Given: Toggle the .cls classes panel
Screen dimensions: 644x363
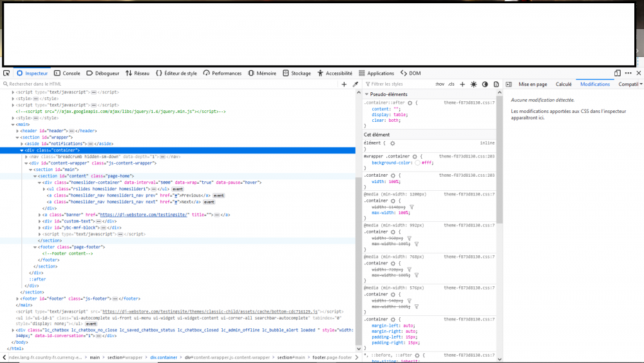Looking at the screenshot, I should (451, 84).
